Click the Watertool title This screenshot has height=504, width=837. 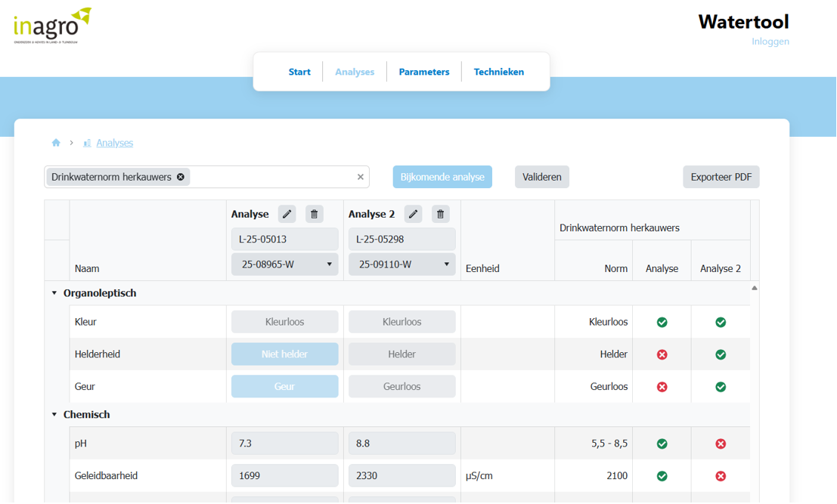tap(743, 22)
